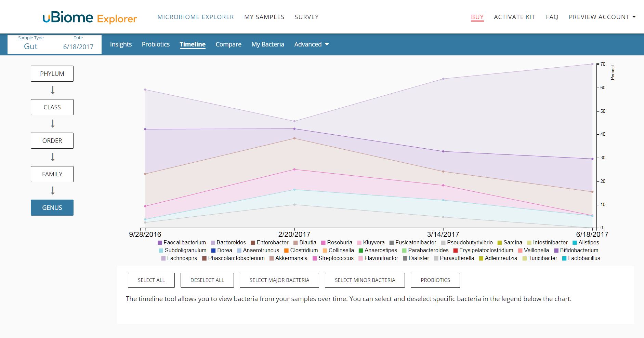The image size is (644, 338).
Task: Click the Clostridium legend color square
Action: coord(287,251)
